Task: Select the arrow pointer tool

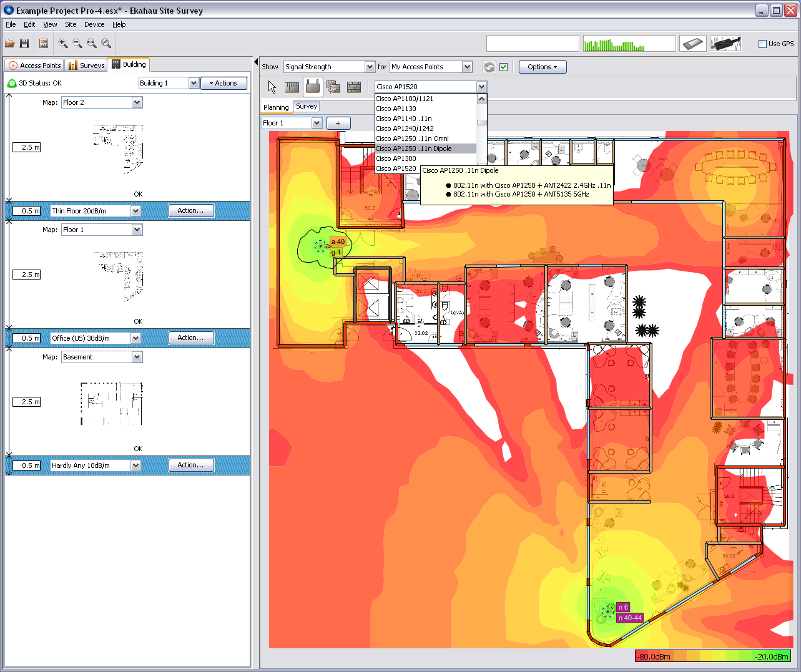Action: click(272, 87)
